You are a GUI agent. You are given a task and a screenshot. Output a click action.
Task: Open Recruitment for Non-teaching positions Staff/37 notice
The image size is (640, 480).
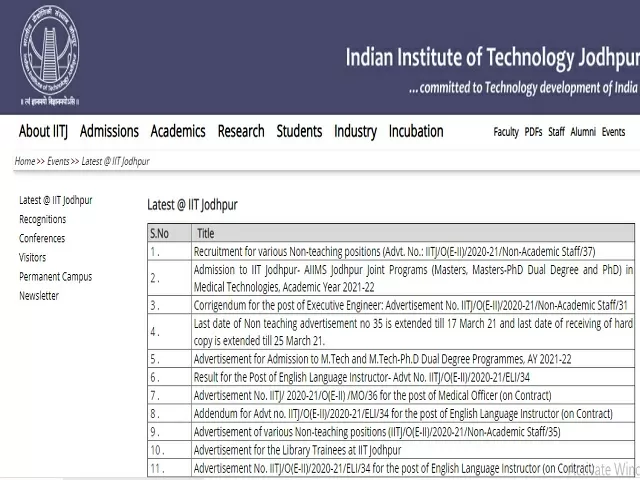click(x=394, y=251)
